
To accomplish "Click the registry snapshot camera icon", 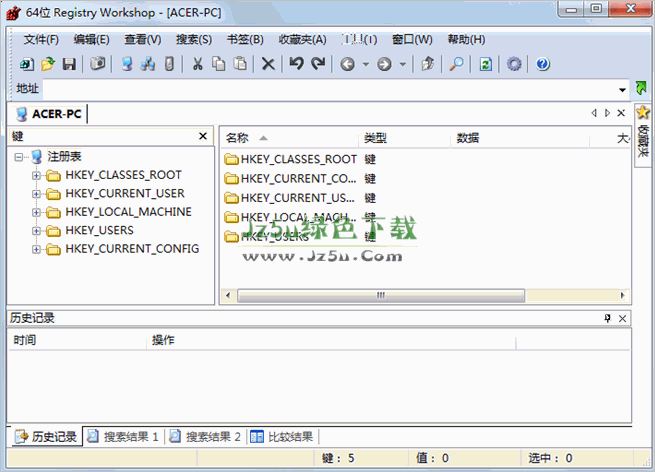I will (98, 64).
